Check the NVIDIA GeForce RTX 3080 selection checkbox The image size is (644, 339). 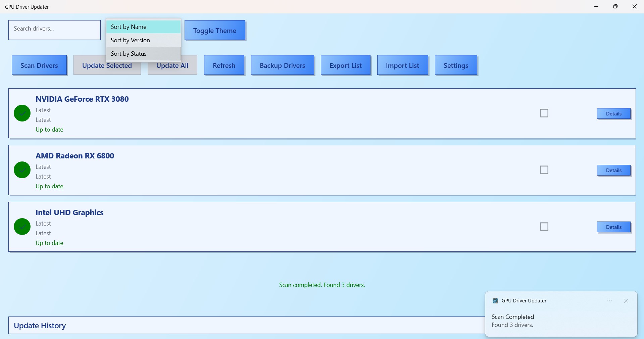click(544, 113)
